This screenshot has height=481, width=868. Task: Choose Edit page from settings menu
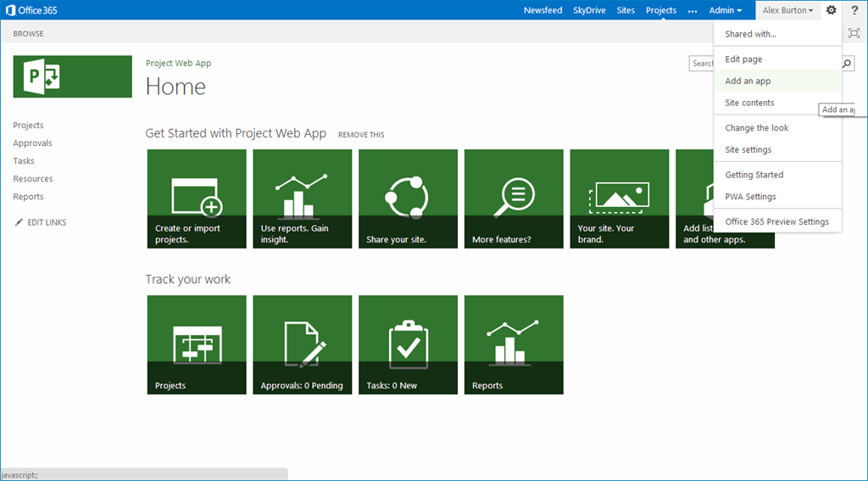coord(778,59)
